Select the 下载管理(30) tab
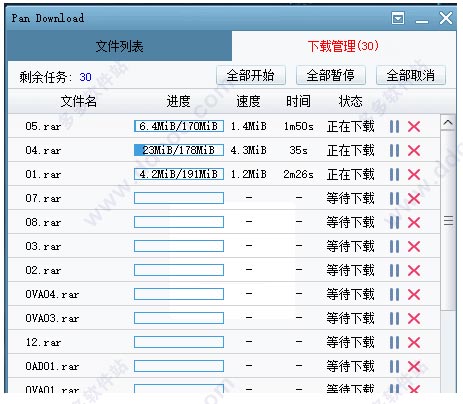463x404 pixels. click(343, 46)
